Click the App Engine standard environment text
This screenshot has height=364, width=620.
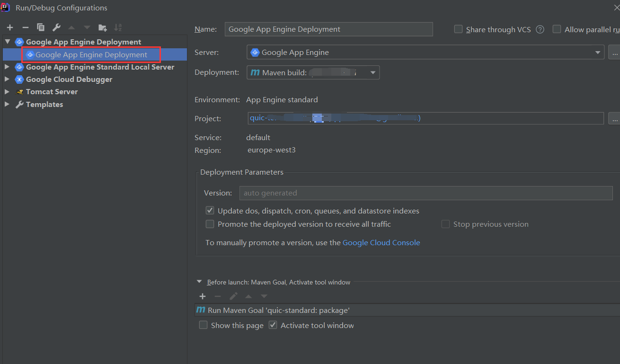[282, 100]
